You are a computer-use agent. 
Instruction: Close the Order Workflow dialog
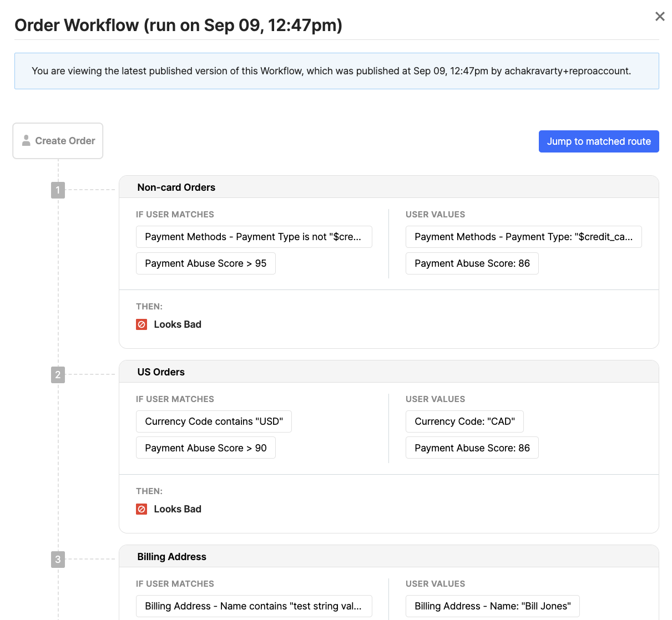click(660, 17)
